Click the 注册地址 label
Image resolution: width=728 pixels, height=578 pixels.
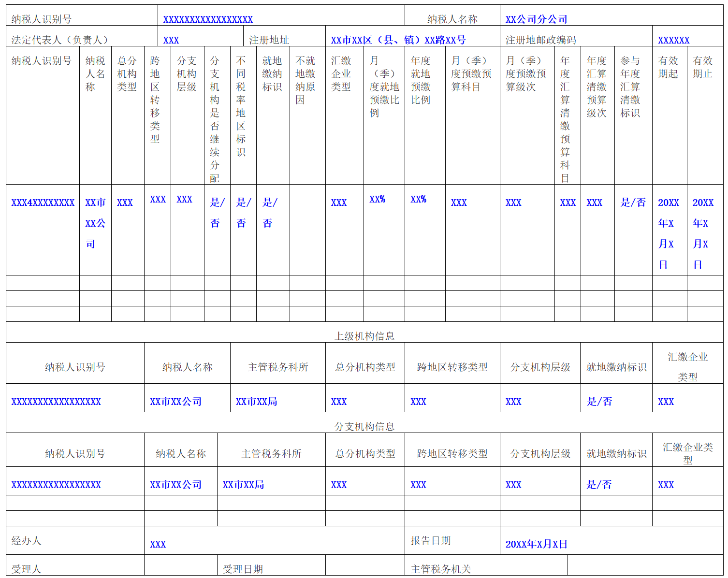(x=269, y=40)
